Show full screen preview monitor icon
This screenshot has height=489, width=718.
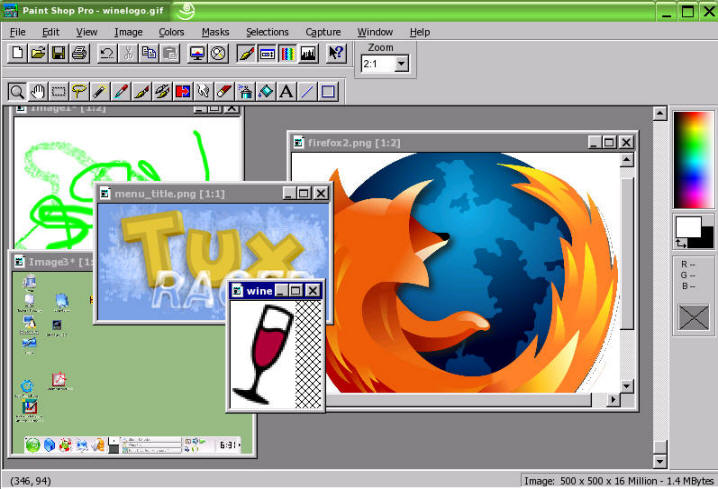pyautogui.click(x=197, y=53)
